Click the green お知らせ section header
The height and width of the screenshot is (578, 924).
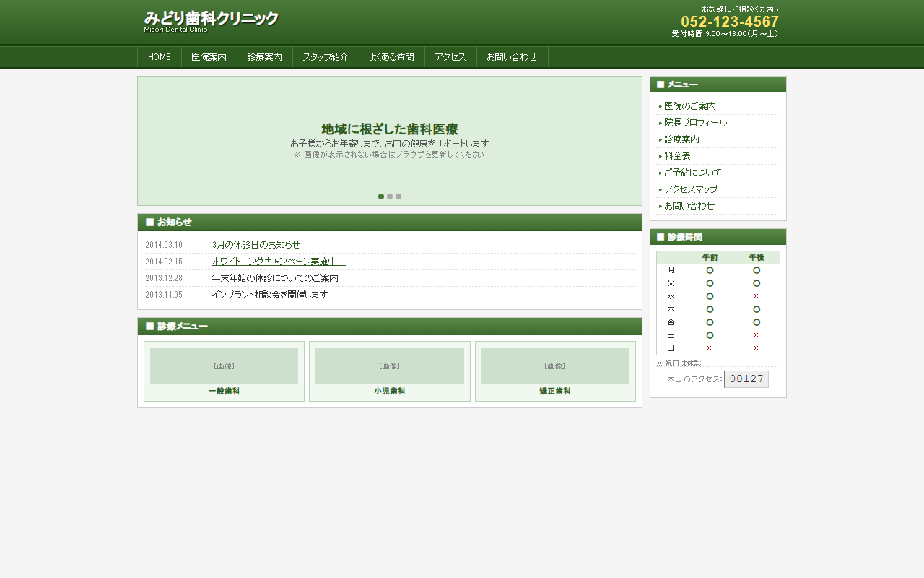[172, 223]
